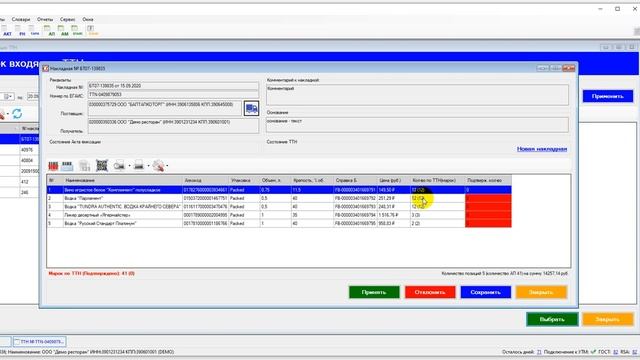Click the red barcode scan icon
This screenshot has width=640, height=360.
tap(53, 166)
